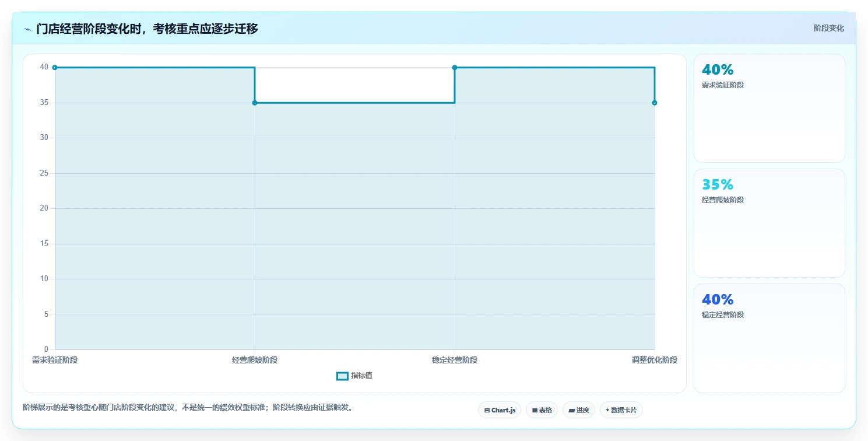Click the y-axis value 25
This screenshot has width=868, height=441.
(44, 173)
